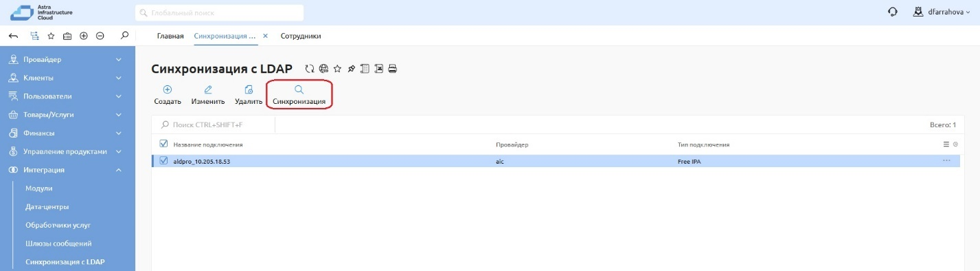The width and height of the screenshot is (980, 271).
Task: Click the document list icon beside title
Action: (x=365, y=69)
